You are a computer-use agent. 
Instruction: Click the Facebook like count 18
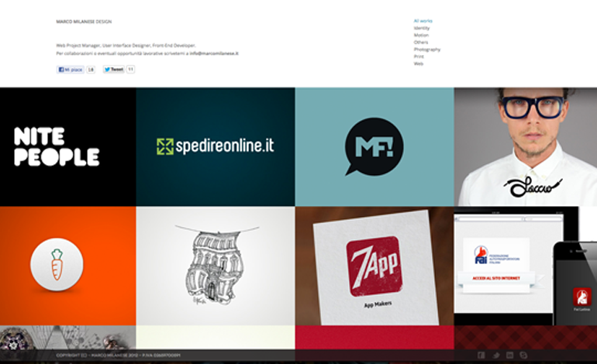pyautogui.click(x=91, y=70)
